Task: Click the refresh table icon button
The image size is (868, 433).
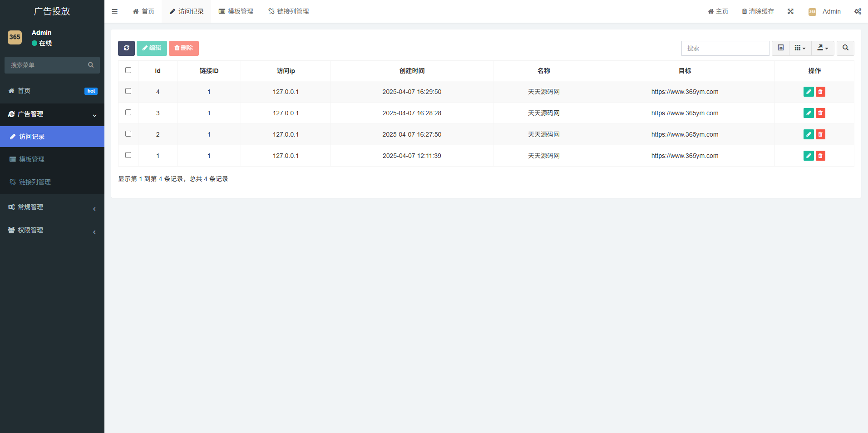Action: click(126, 48)
